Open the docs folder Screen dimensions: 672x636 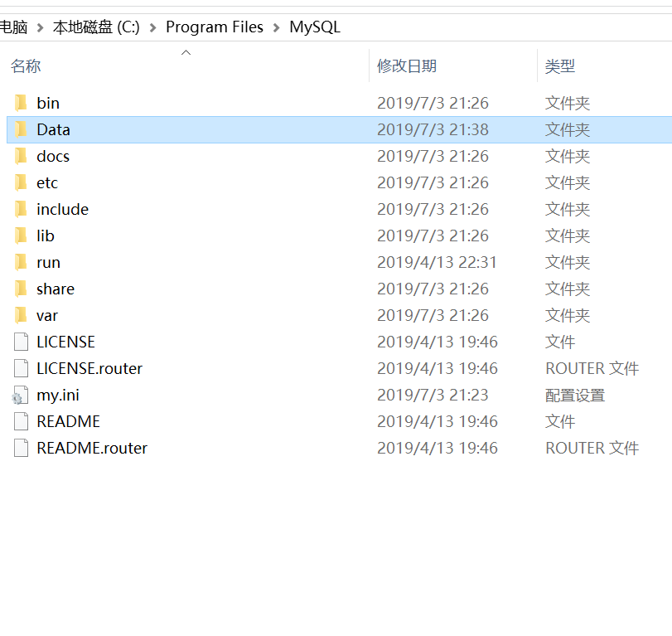53,156
